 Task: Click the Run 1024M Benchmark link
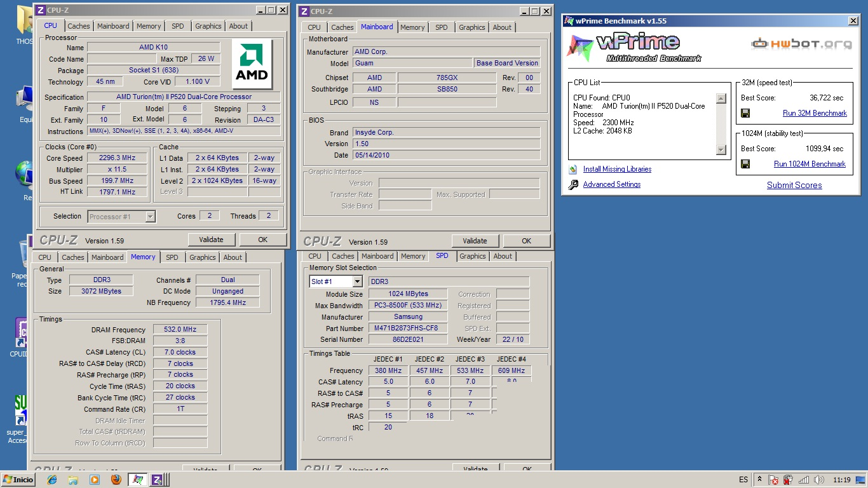[810, 164]
